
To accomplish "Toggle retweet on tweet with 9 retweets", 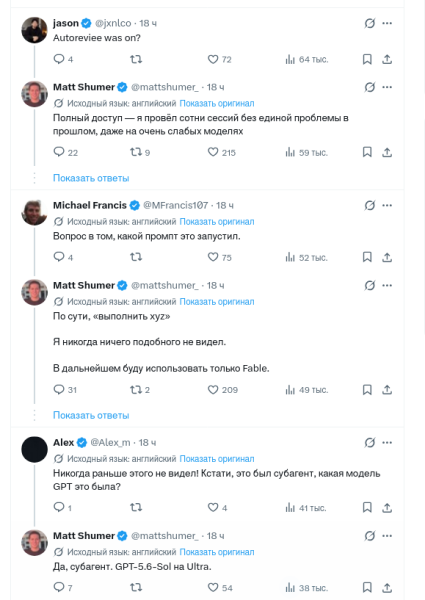I will coord(140,152).
